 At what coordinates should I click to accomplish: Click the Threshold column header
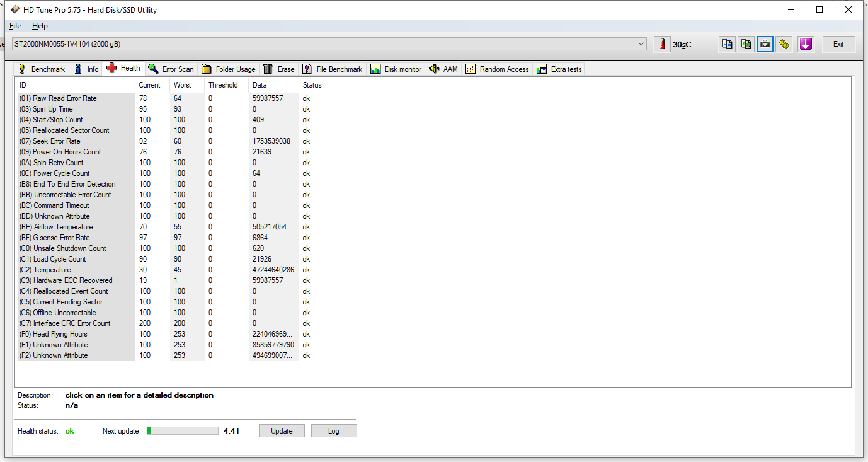(227, 85)
